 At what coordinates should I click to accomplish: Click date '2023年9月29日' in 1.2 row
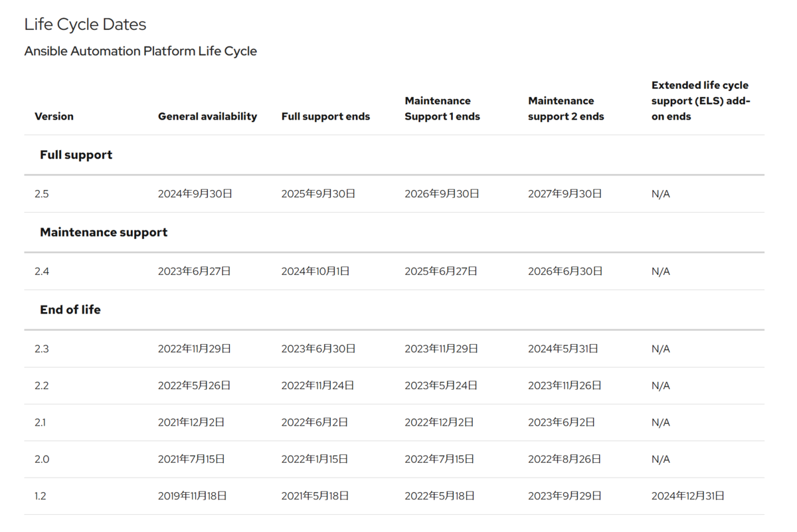point(565,496)
